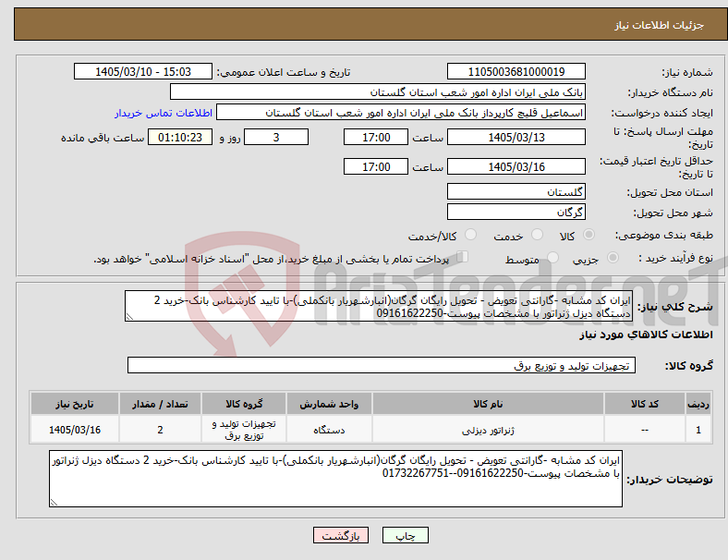Click the ژنراتور دیزلی item name cell
Viewport: 728px width, 560px height.
tap(488, 430)
